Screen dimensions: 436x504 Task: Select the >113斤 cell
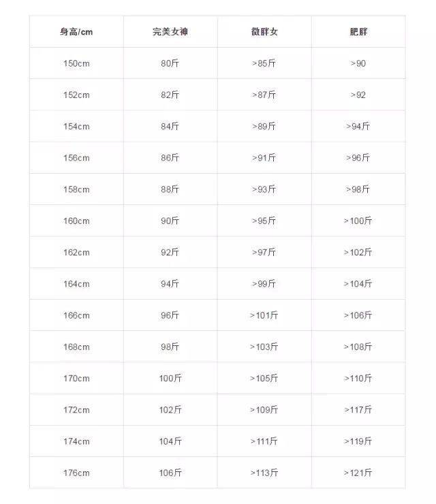(264, 473)
